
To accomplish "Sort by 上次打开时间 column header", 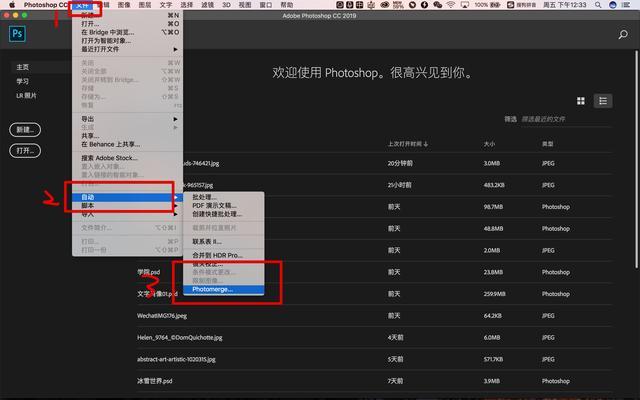I will [x=407, y=144].
